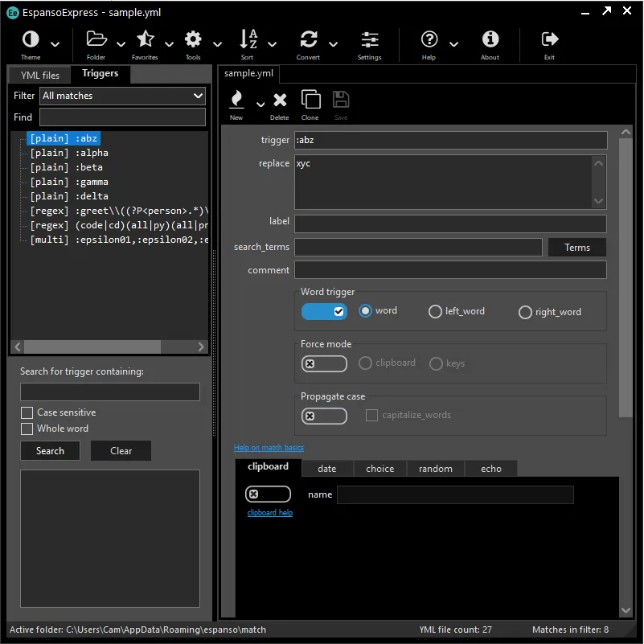Open the Favorites star icon
Viewport: 644px width, 644px height.
click(x=145, y=40)
